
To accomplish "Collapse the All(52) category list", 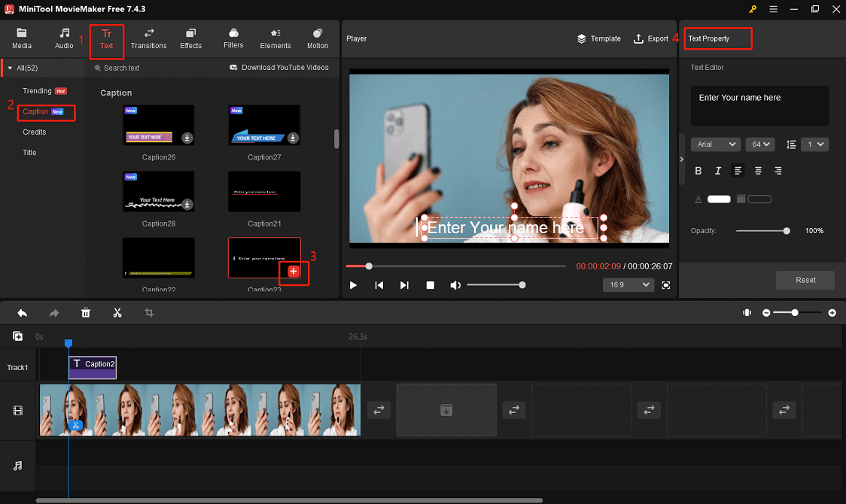I will point(10,68).
